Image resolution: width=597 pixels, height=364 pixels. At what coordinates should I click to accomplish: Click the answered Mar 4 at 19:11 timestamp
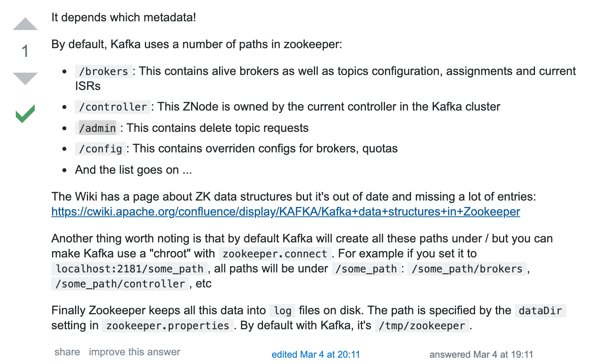click(481, 354)
